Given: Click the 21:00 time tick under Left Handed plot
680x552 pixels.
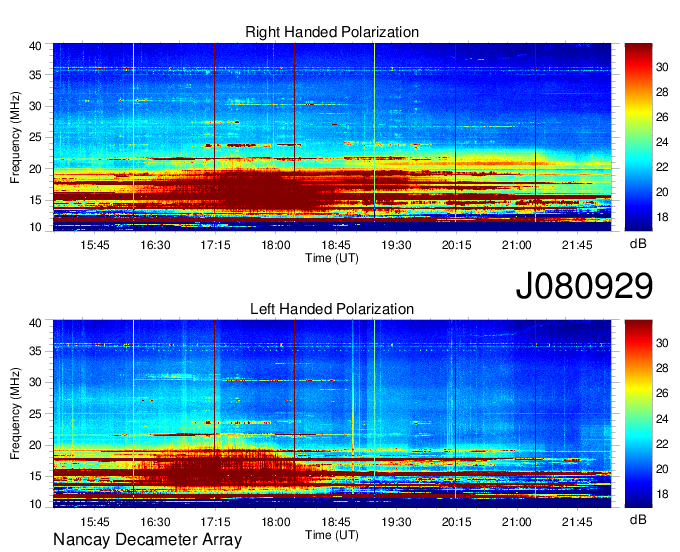Looking at the screenshot, I should (517, 522).
